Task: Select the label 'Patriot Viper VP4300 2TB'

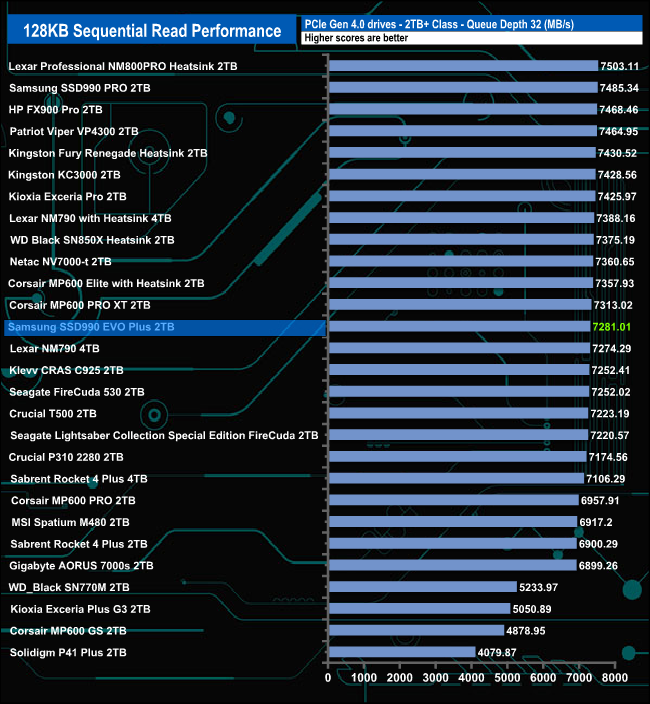Action: click(74, 132)
